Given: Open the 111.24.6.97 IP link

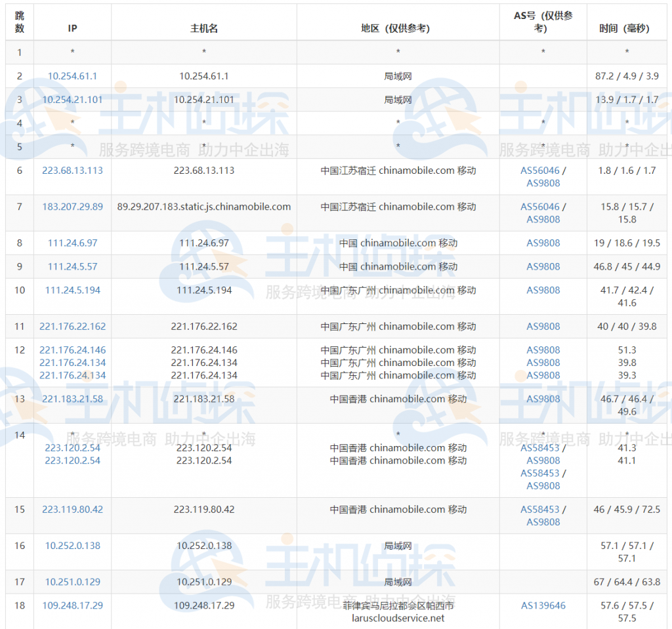Looking at the screenshot, I should [72, 243].
